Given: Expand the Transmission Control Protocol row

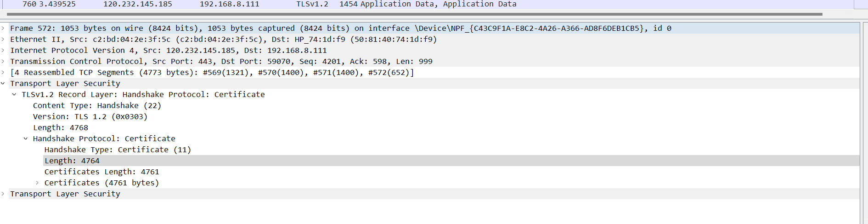Looking at the screenshot, I should coord(3,62).
